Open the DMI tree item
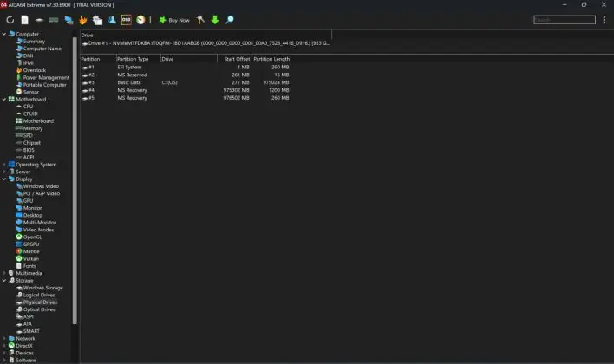 point(29,55)
